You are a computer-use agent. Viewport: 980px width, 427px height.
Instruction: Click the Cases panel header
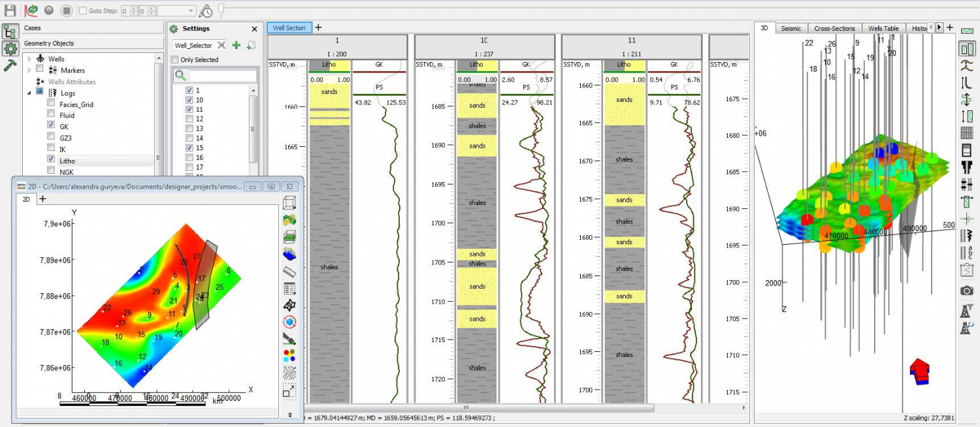tap(91, 28)
